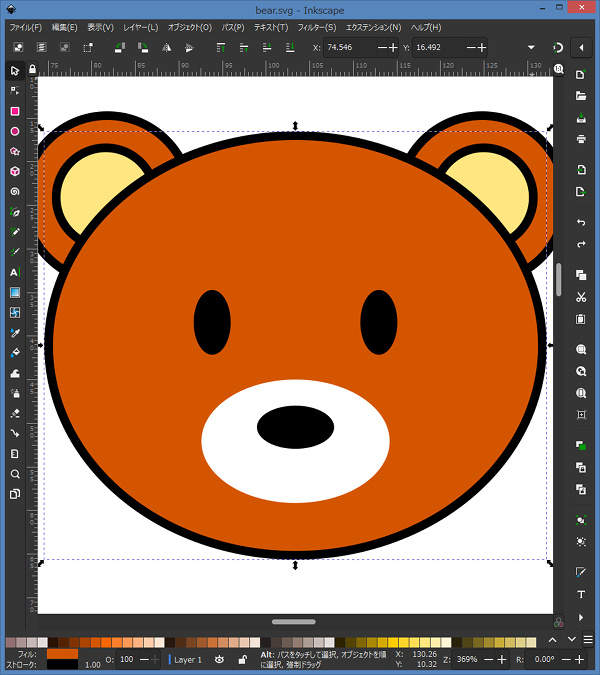
Task: Open the 編集(E) menu
Action: coord(65,27)
